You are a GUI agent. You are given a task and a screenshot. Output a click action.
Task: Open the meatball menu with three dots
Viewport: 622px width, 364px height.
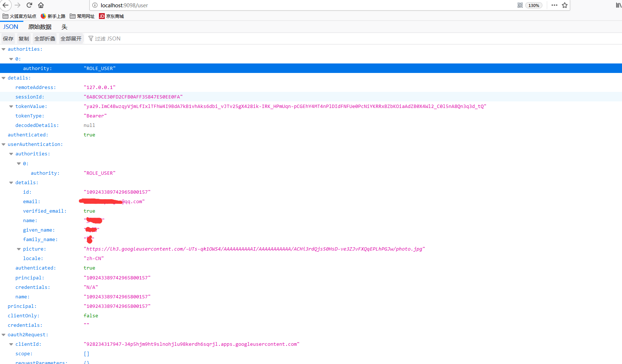pyautogui.click(x=554, y=5)
